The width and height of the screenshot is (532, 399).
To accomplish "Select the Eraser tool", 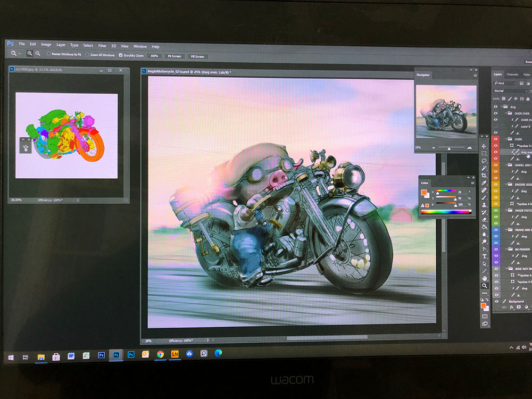I will pyautogui.click(x=484, y=220).
